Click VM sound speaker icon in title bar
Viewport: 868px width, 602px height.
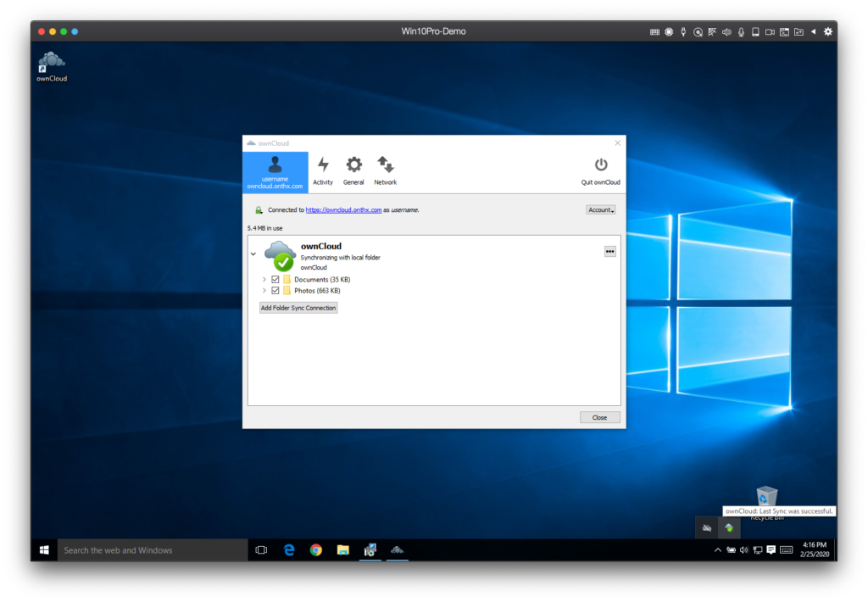[x=726, y=32]
